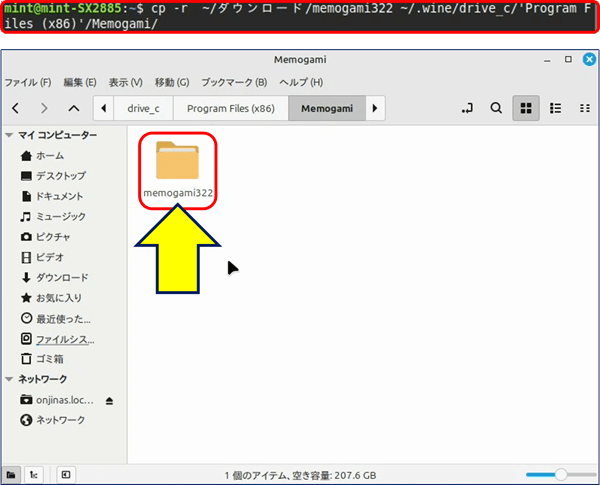Open ネットワーク globe entry in sidebar
This screenshot has width=600, height=485.
coord(53,420)
